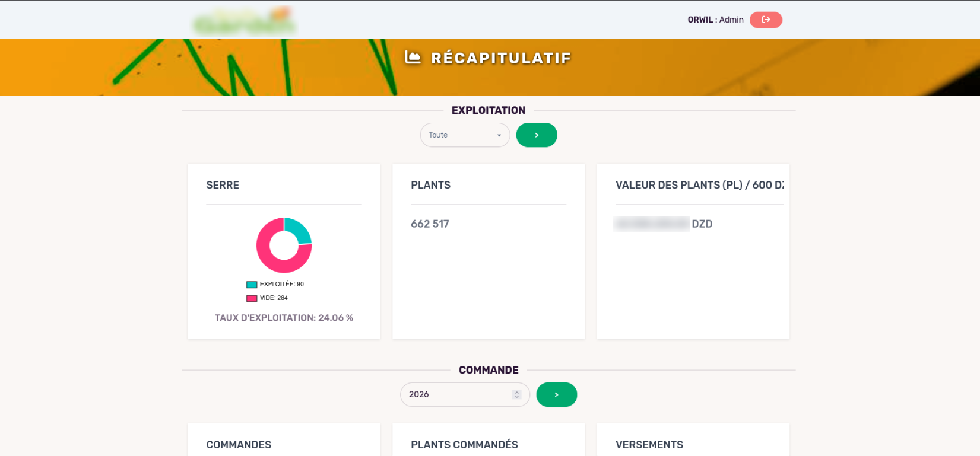
Task: Click the 662 517 plants count
Action: 430,224
